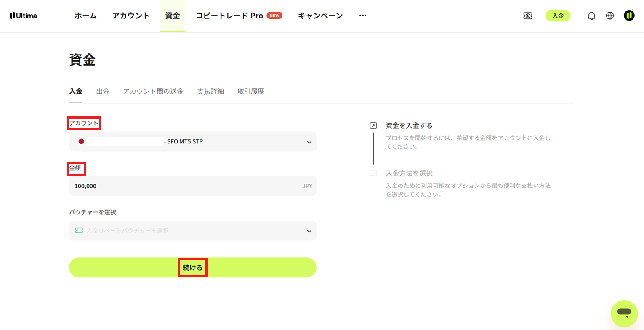Open アカウント in top navigation

[x=131, y=16]
